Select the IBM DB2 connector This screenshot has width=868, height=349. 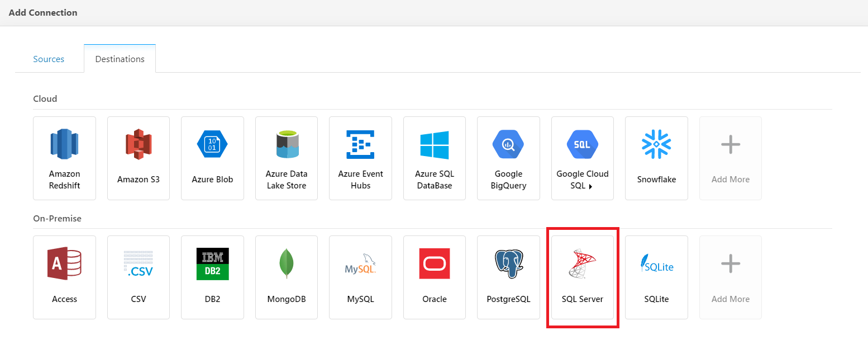point(212,277)
